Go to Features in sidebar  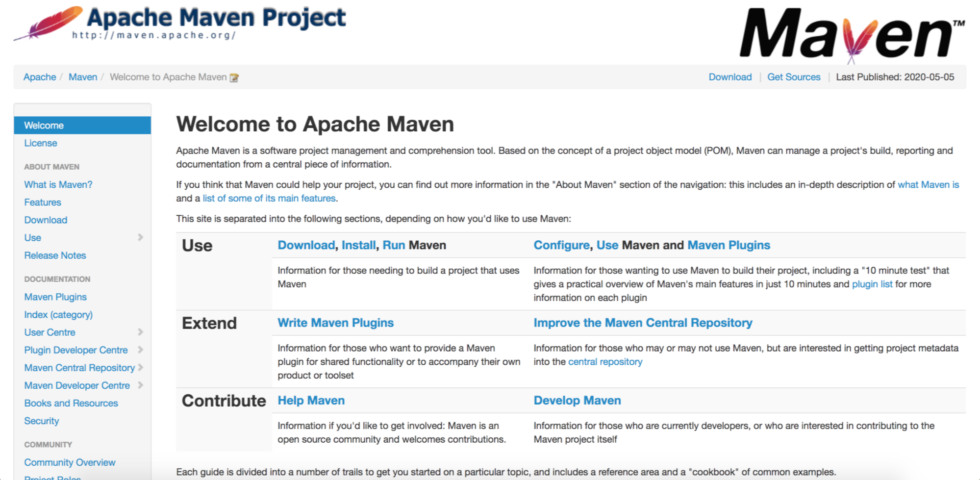click(x=43, y=202)
